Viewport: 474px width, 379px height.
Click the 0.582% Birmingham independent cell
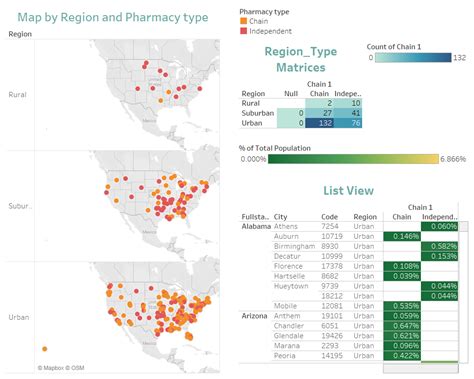click(439, 246)
